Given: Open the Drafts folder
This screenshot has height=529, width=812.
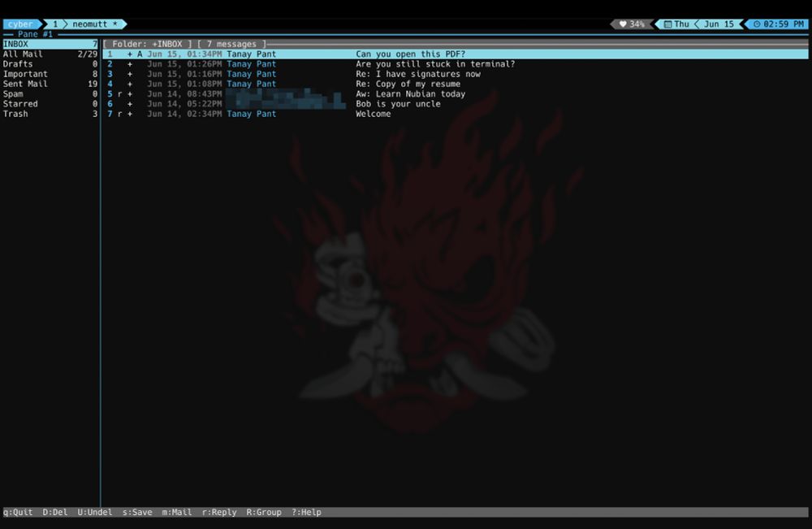Looking at the screenshot, I should (x=50, y=64).
